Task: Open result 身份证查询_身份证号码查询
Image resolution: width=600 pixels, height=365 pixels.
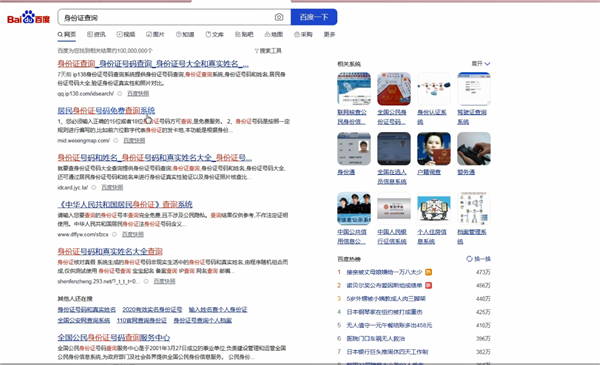Action: 153,64
